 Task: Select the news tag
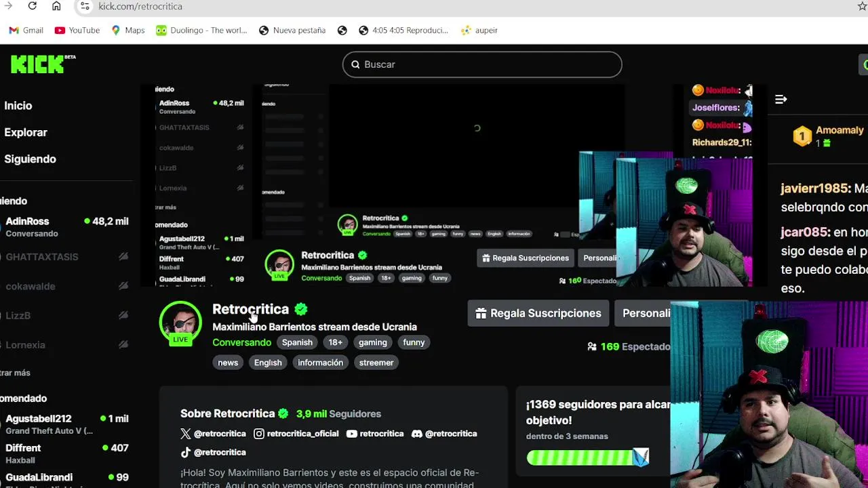click(228, 363)
